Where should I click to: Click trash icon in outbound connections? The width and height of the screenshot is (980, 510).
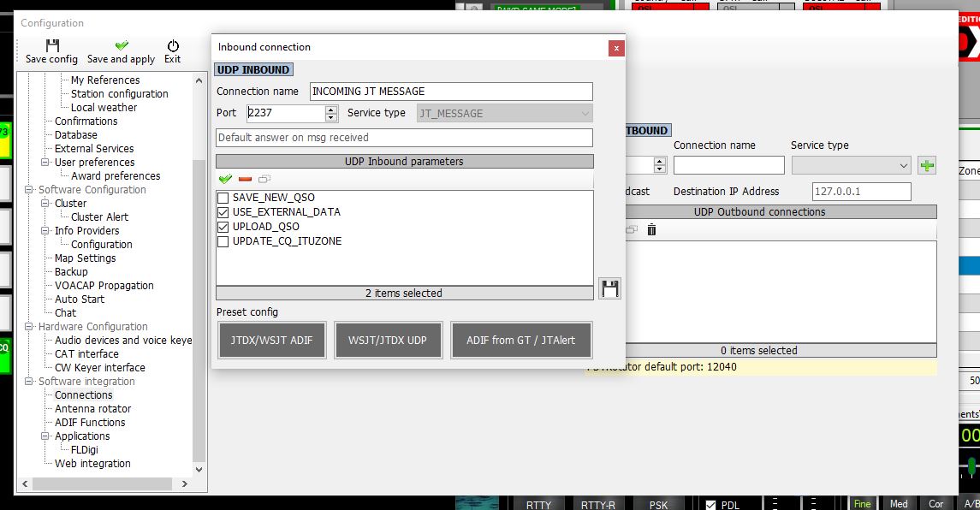pyautogui.click(x=652, y=230)
